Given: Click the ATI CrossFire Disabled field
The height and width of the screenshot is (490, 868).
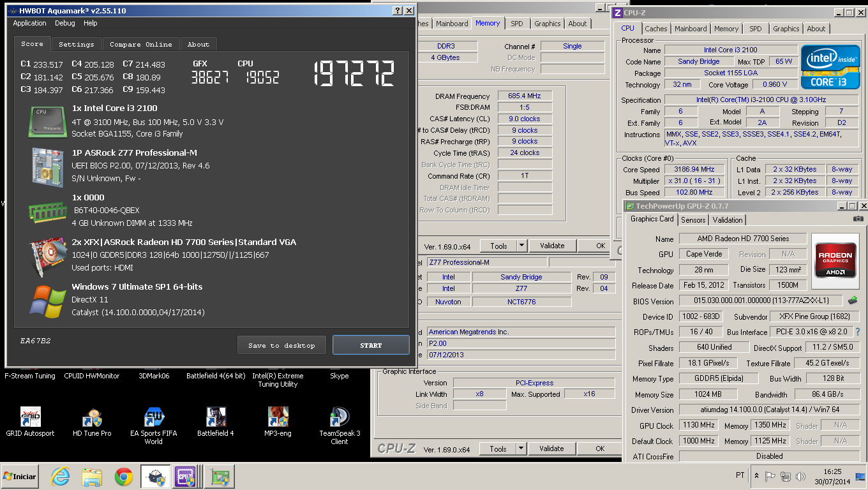Looking at the screenshot, I should (x=770, y=456).
